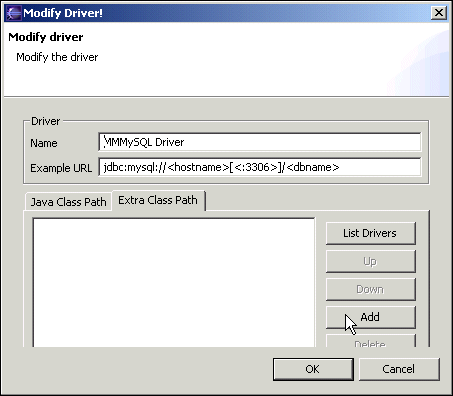The image size is (453, 396).
Task: Switch to the Java Class Path tab
Action: [x=69, y=202]
